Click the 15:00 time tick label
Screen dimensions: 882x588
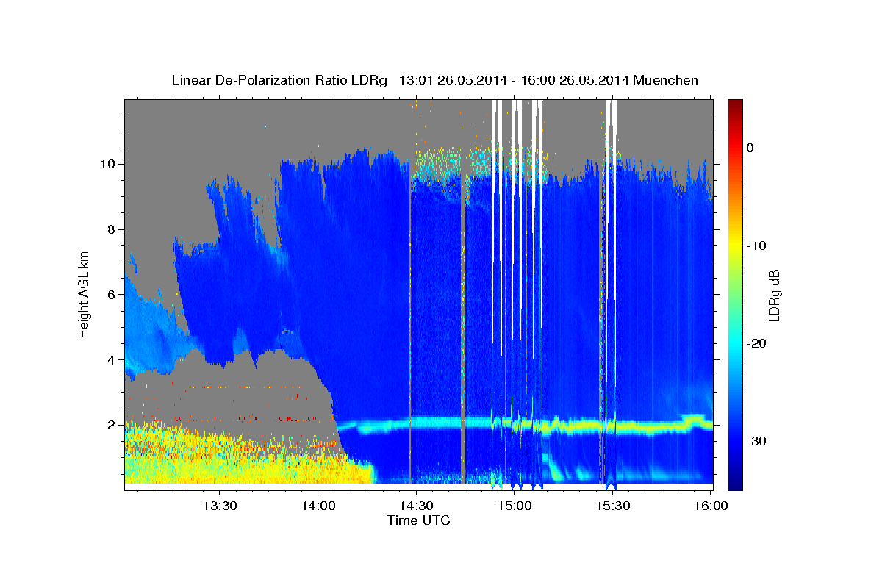pos(514,506)
